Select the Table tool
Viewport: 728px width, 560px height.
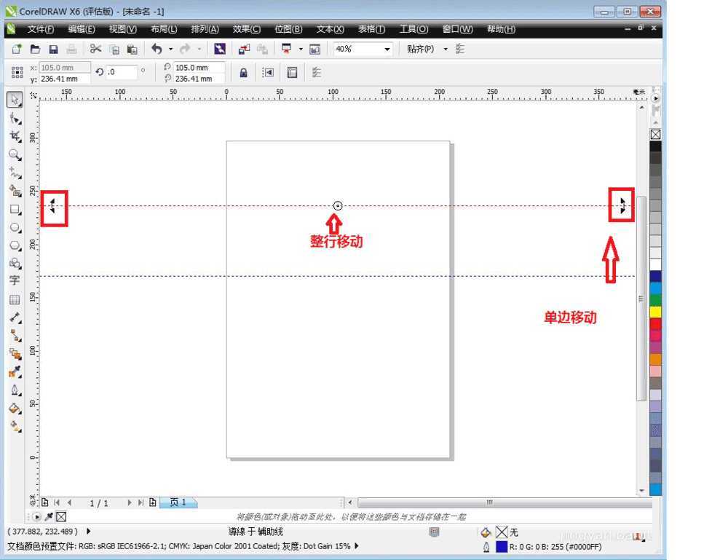[x=15, y=299]
